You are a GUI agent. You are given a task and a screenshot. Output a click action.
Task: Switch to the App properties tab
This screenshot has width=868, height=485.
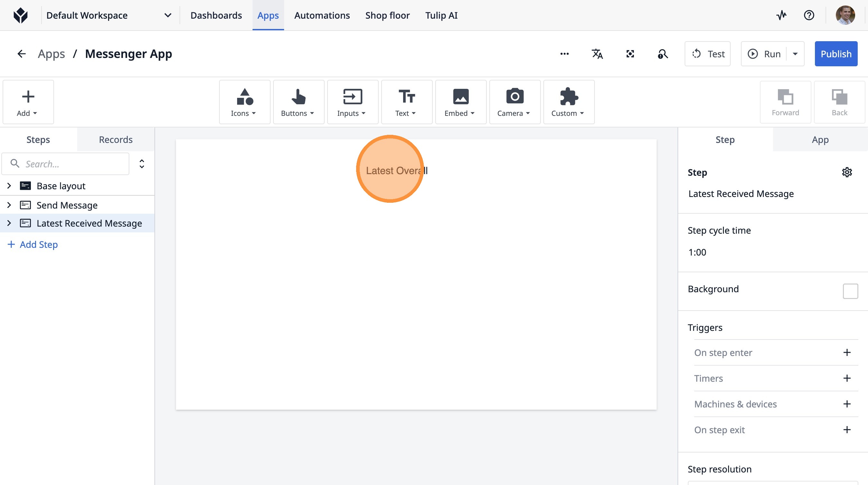pos(820,140)
